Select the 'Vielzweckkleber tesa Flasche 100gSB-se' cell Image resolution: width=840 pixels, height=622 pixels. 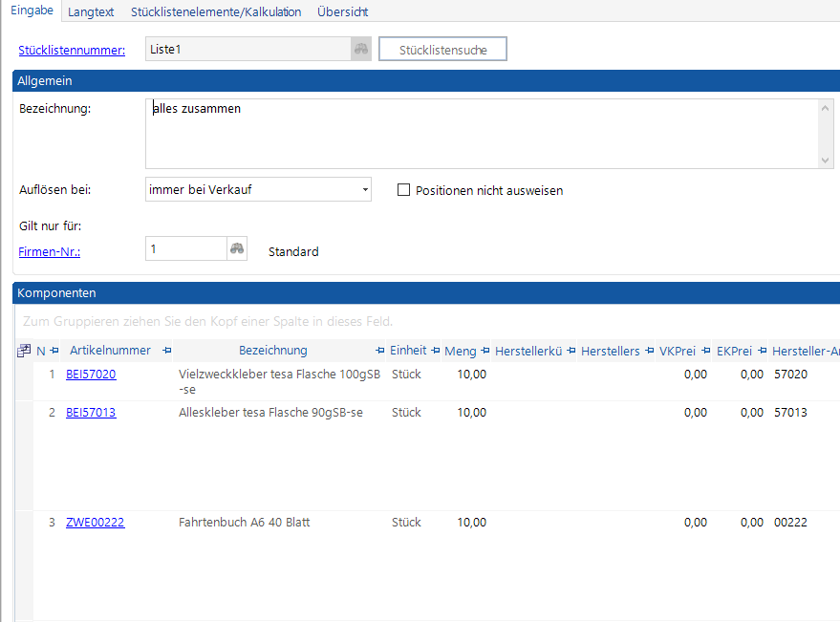pos(279,381)
